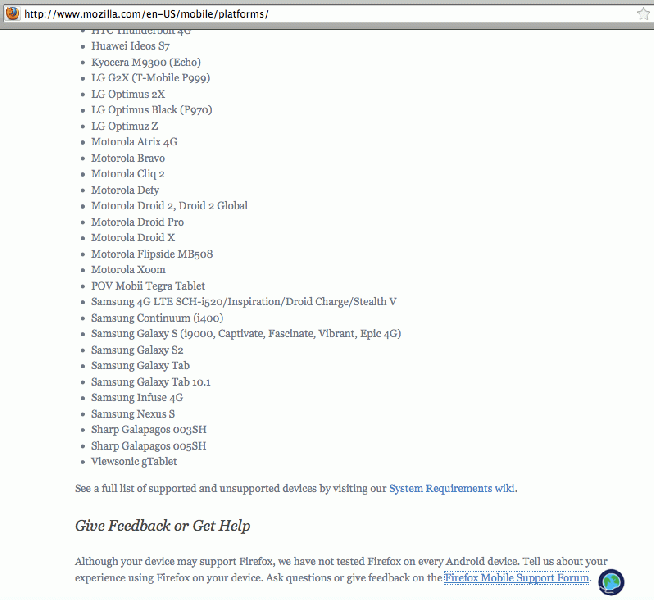Viewport: 654px width, 600px height.
Task: Click the Samsung 4G LTE SCH-i520 entry
Action: point(244,301)
